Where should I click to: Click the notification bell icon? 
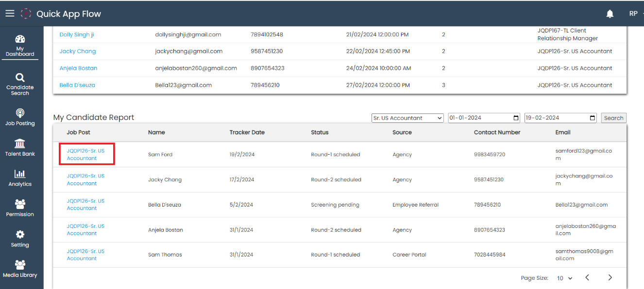click(x=610, y=14)
